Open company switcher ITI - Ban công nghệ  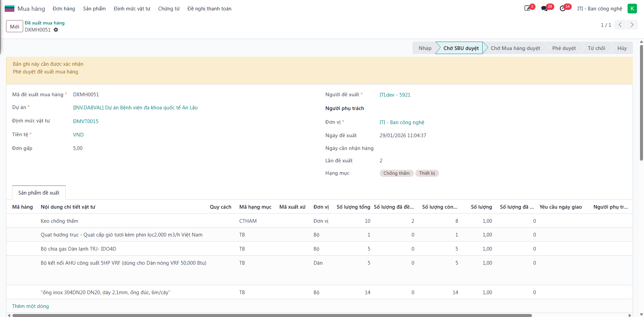[599, 9]
